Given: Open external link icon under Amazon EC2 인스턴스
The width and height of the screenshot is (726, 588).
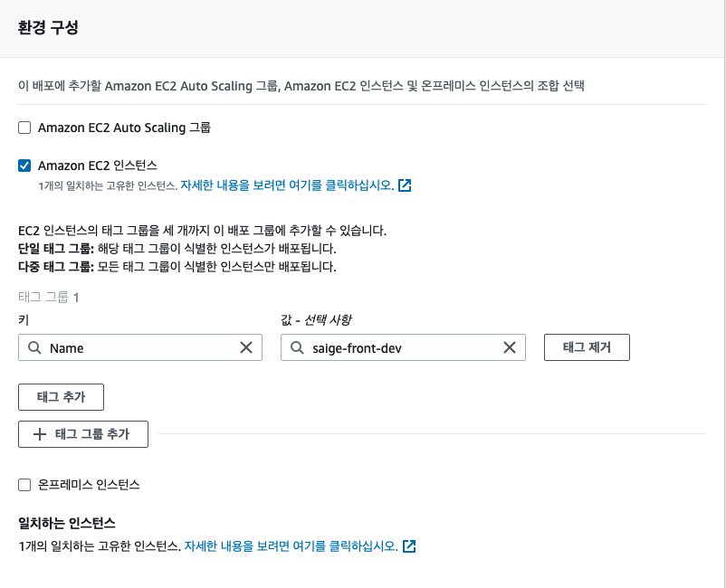Looking at the screenshot, I should pos(405,185).
